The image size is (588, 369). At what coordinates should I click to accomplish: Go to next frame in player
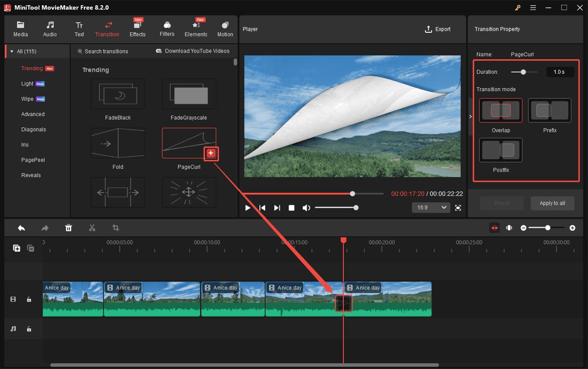(x=277, y=208)
